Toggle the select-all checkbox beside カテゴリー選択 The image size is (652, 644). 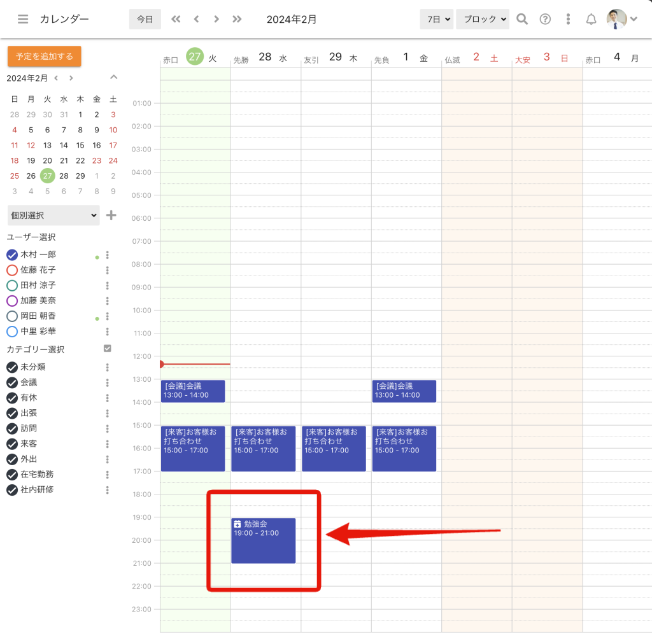pos(107,349)
